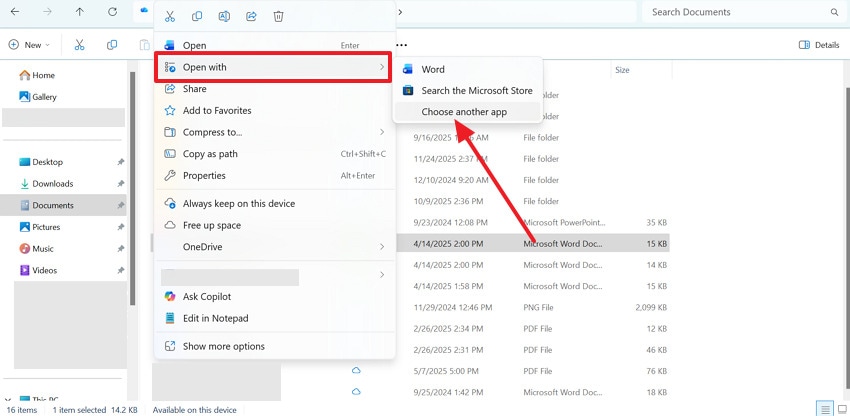This screenshot has height=416, width=850.
Task: Click the Share icon in context menu top row
Action: [251, 16]
